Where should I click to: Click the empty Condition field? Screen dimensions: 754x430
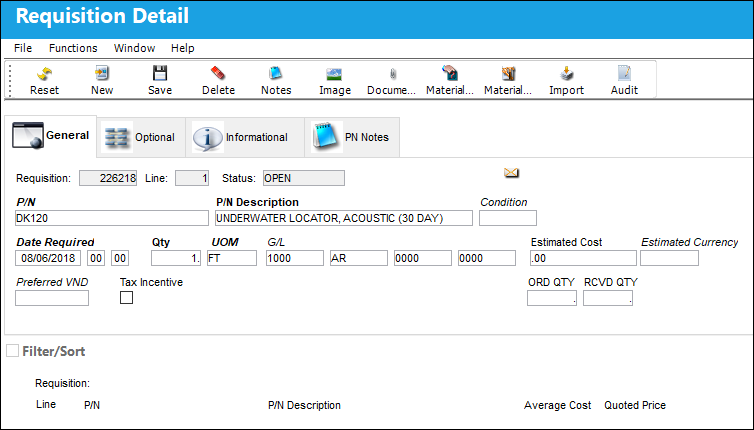pos(508,218)
